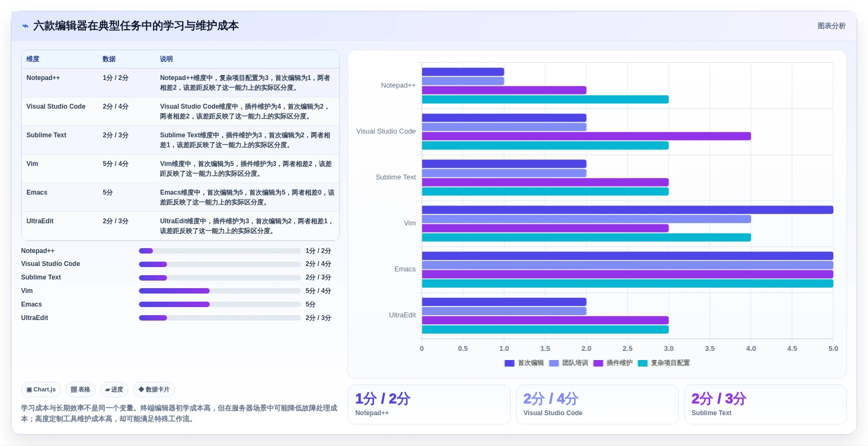868x446 pixels.
Task: Click the Vim row description text
Action: pos(246,169)
